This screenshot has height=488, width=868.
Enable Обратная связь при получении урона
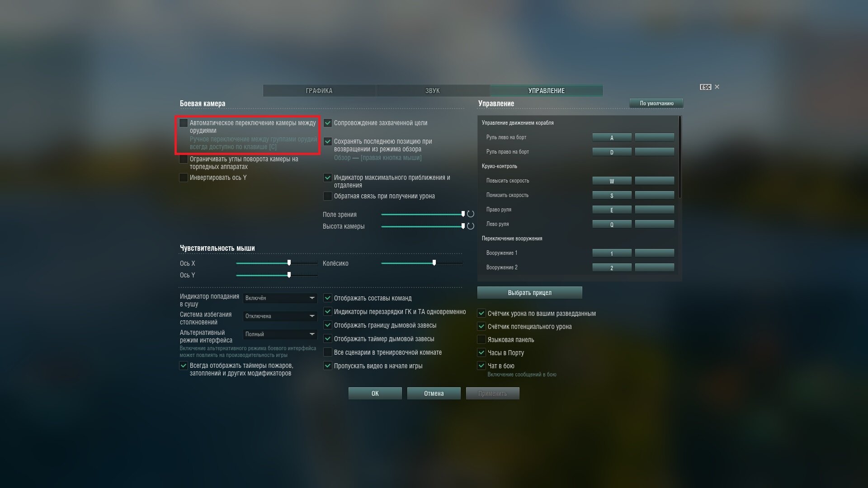click(x=328, y=196)
